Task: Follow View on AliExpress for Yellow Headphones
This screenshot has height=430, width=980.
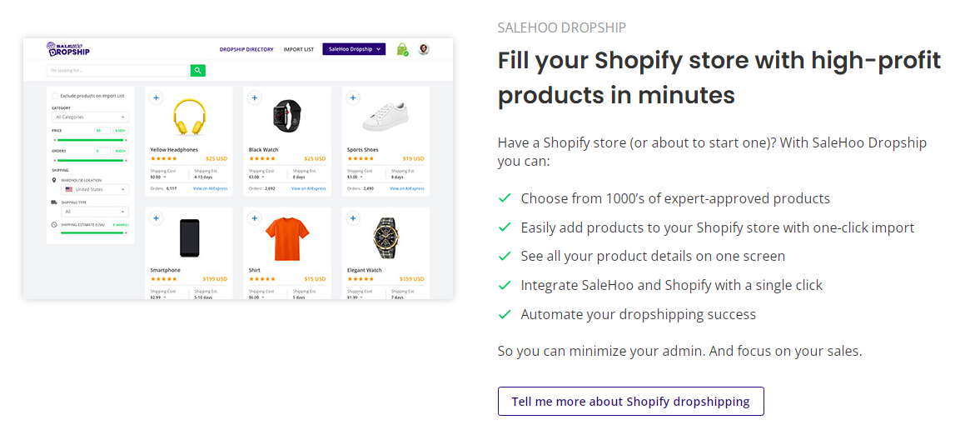Action: (x=209, y=188)
